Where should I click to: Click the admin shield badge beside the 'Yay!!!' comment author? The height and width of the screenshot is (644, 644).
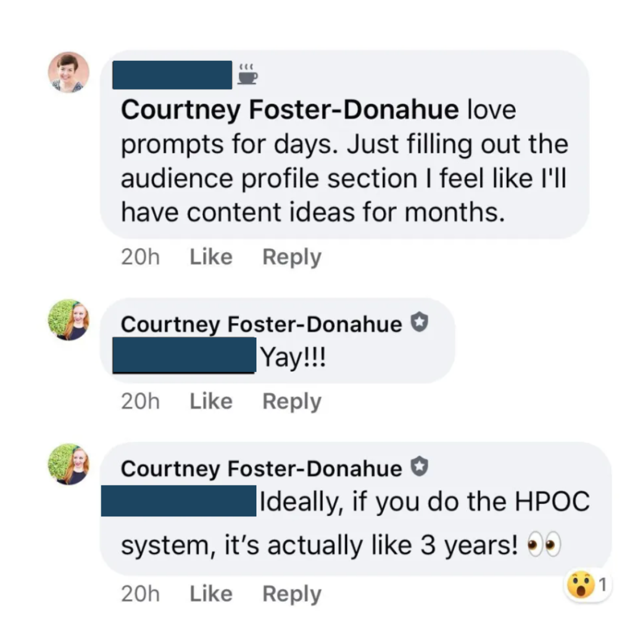click(420, 324)
